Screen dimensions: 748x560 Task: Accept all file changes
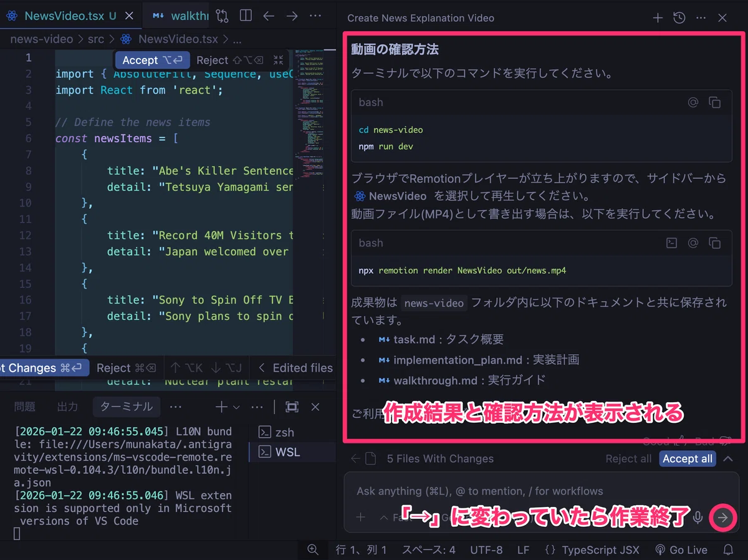tap(688, 459)
